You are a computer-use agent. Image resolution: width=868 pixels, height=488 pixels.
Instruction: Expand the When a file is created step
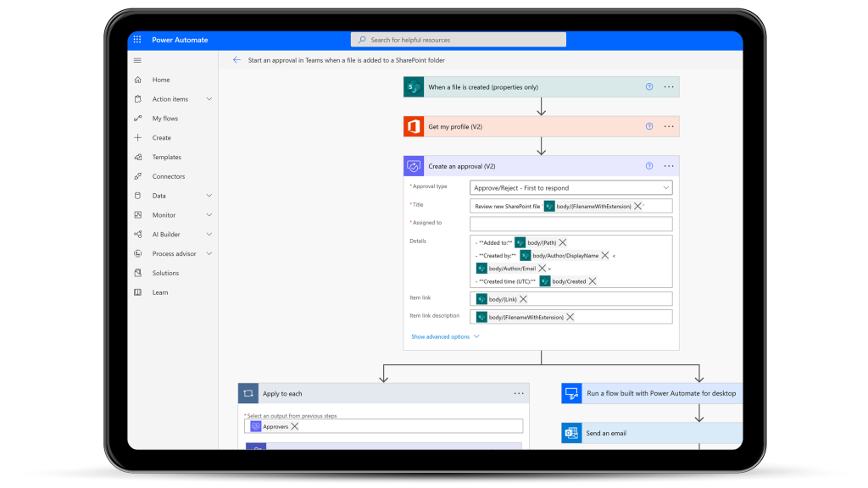coord(542,87)
